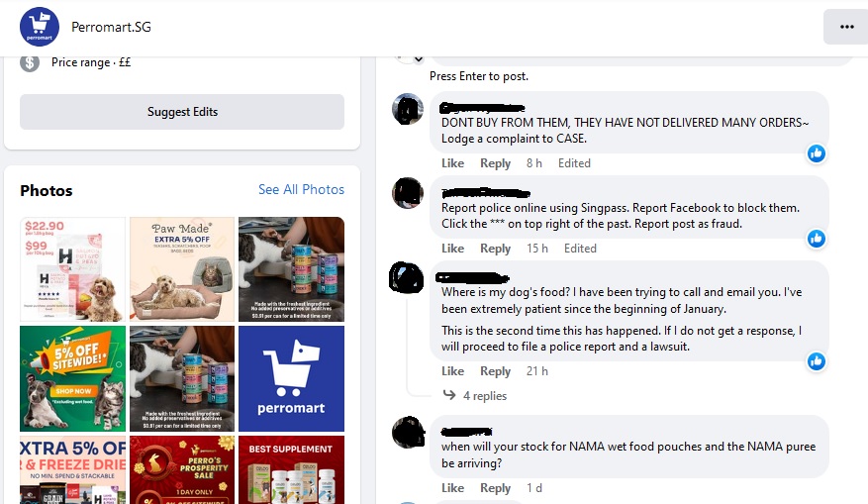Open avatar of dog's food commenter

point(407,277)
